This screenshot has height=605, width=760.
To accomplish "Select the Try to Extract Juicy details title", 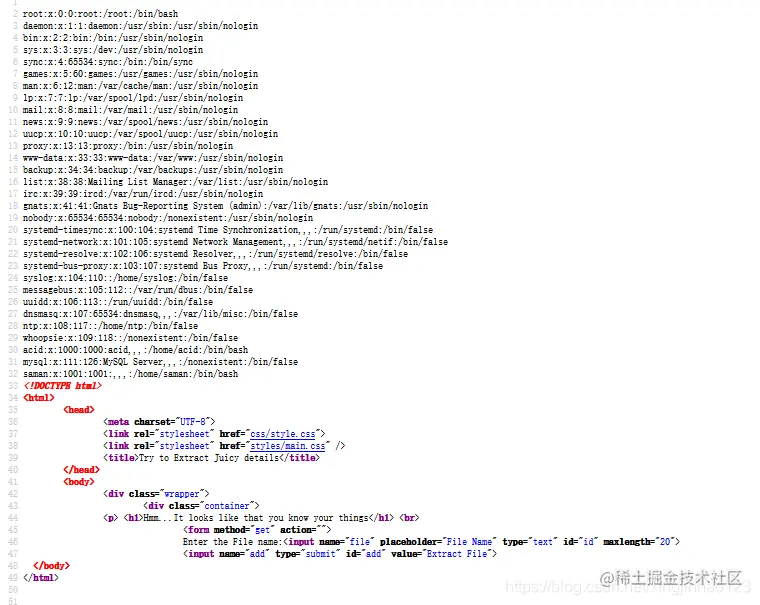I will click(x=211, y=458).
